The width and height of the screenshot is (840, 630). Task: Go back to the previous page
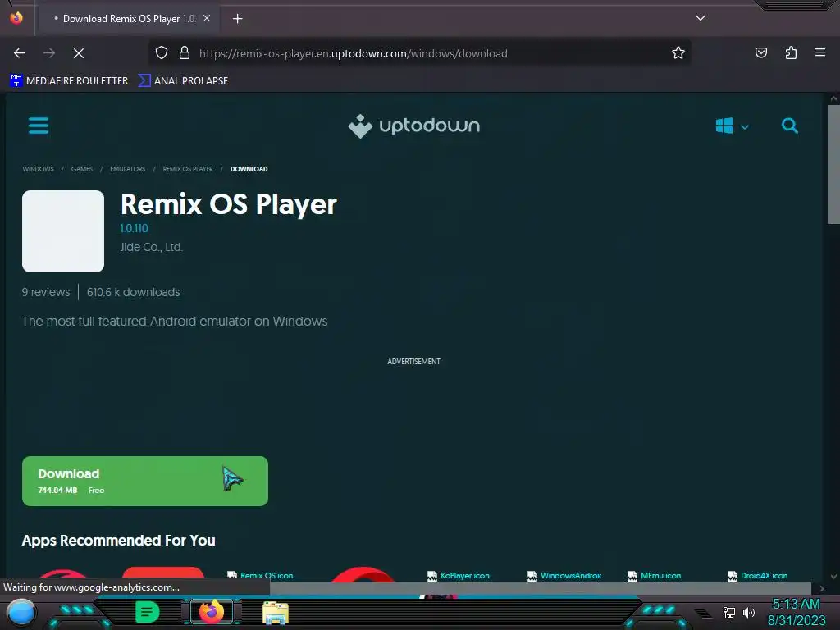(x=20, y=53)
